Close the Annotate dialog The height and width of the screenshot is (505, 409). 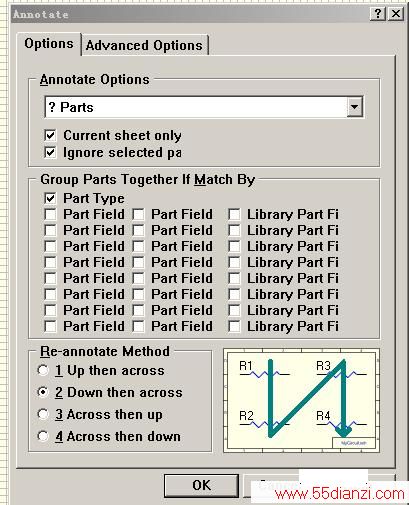(396, 14)
